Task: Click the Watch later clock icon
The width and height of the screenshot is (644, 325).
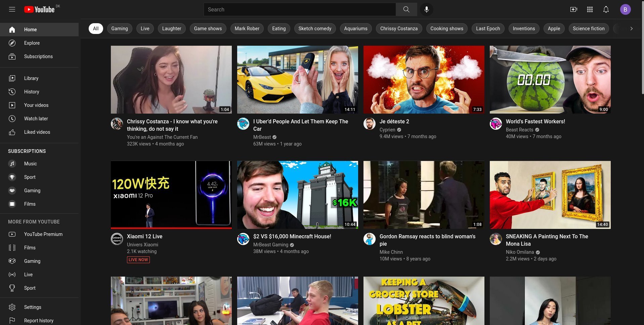Action: coord(12,119)
